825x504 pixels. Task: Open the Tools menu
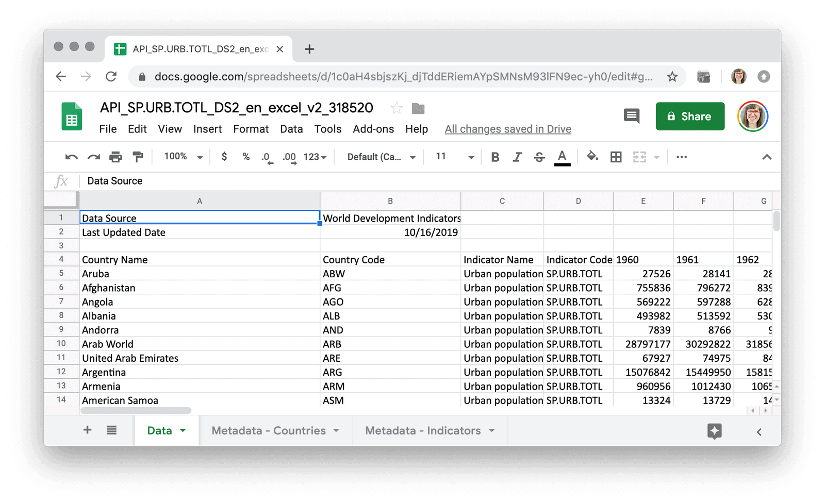click(328, 129)
